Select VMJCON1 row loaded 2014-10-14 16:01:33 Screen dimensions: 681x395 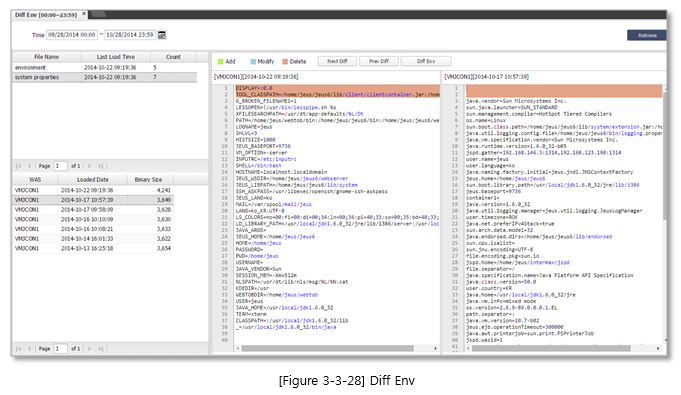tap(93, 239)
